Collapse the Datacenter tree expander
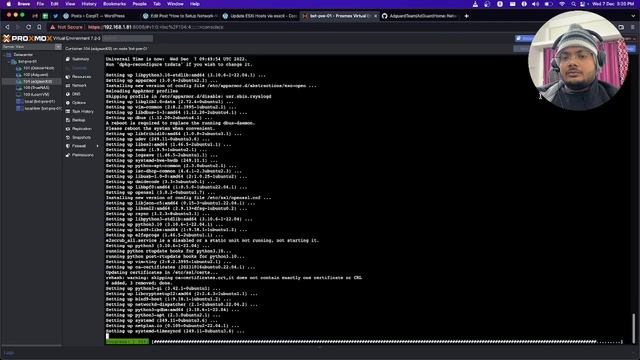Viewport: 640px width, 360px height. tap(4, 55)
